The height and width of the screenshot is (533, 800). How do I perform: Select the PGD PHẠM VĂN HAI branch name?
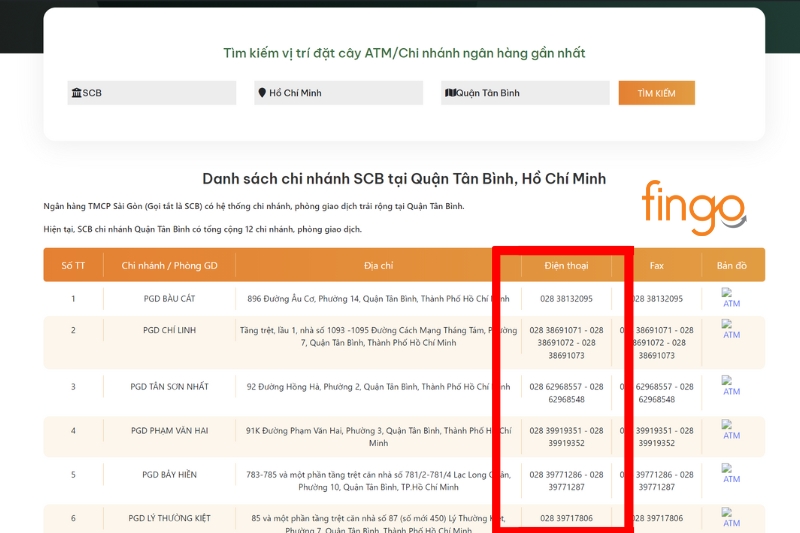tap(169, 430)
